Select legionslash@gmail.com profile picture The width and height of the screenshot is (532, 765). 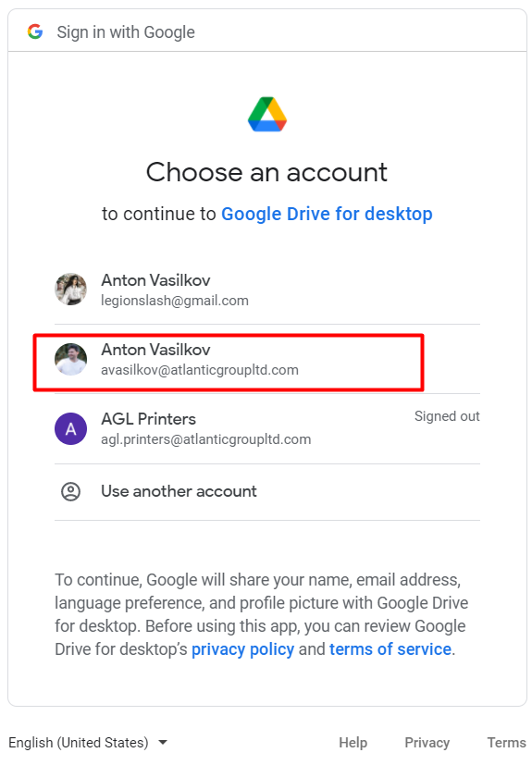pyautogui.click(x=70, y=290)
